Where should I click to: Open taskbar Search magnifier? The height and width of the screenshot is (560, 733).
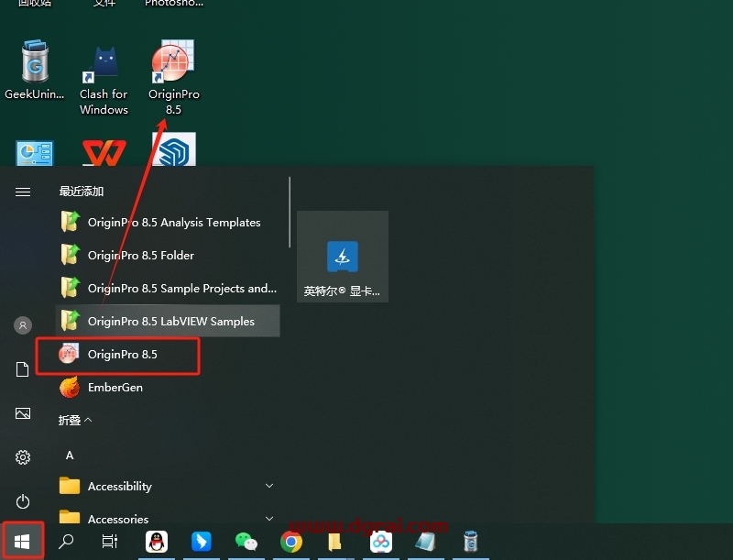click(66, 542)
